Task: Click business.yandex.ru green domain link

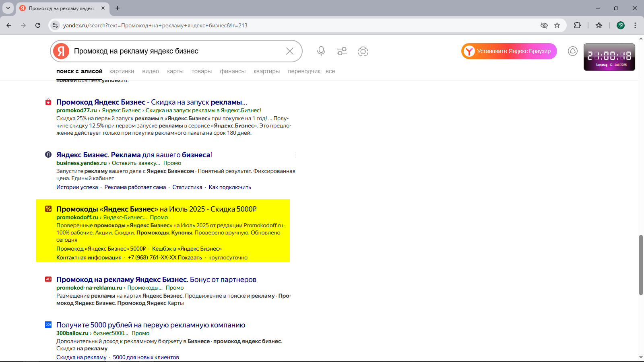Action: point(81,163)
